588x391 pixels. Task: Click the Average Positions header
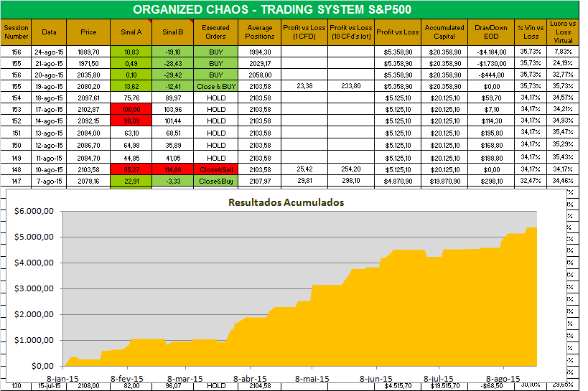click(259, 32)
